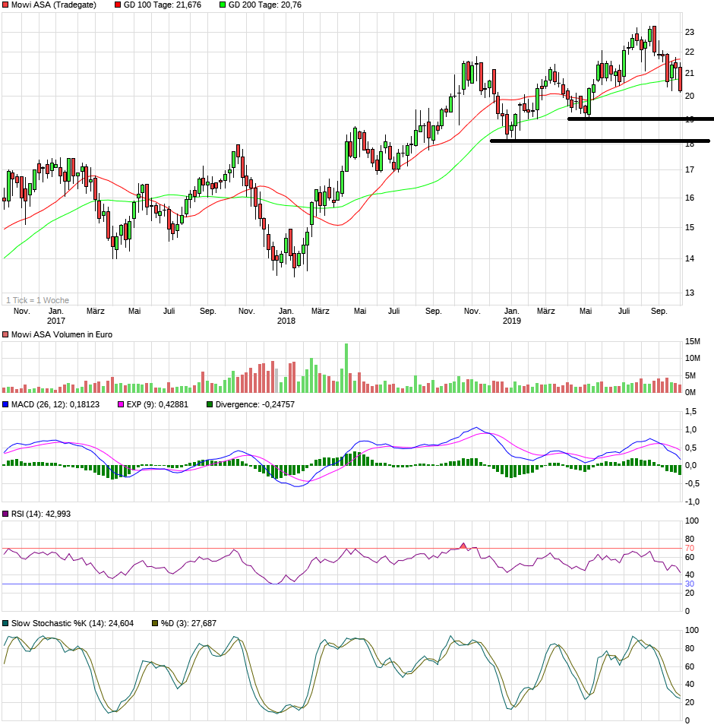Click the Jan. 2019 time axis label
Image resolution: width=714 pixels, height=728 pixels.
tap(512, 315)
